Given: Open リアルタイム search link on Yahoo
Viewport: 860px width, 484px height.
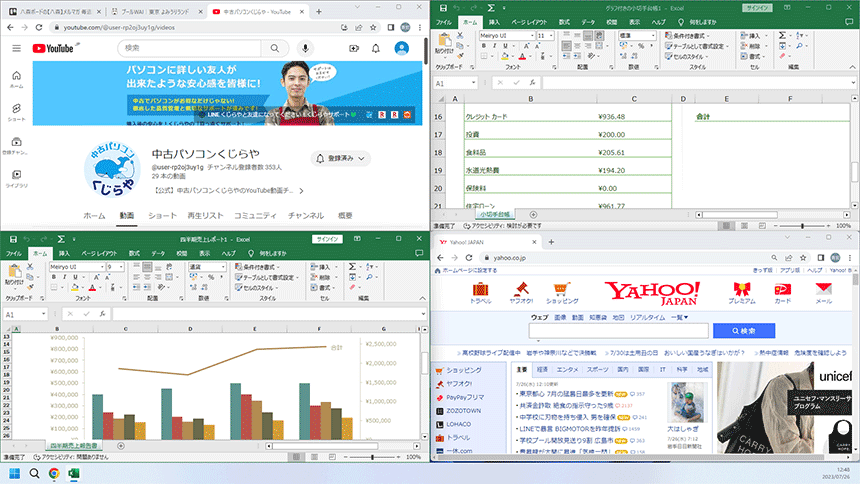Looking at the screenshot, I should [x=647, y=317].
